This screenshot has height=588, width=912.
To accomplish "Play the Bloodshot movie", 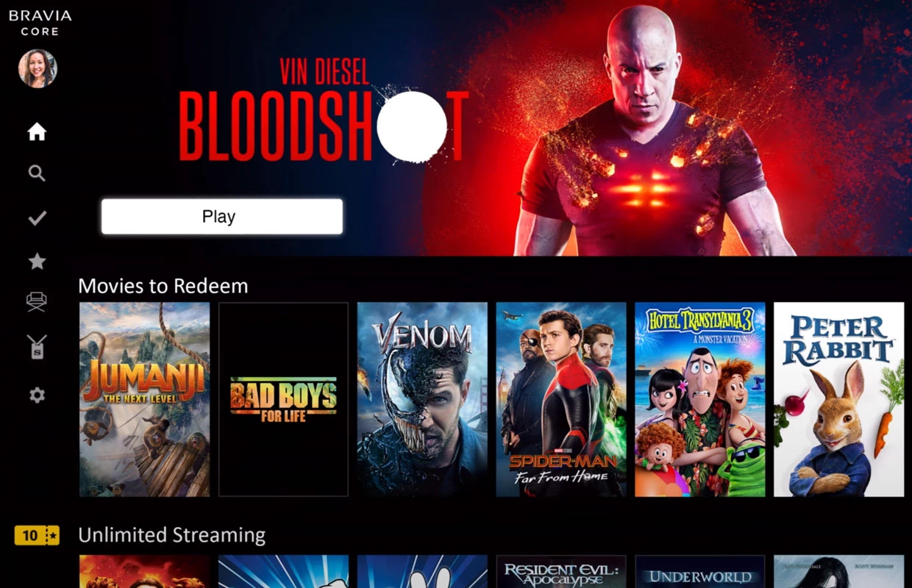I will (222, 217).
